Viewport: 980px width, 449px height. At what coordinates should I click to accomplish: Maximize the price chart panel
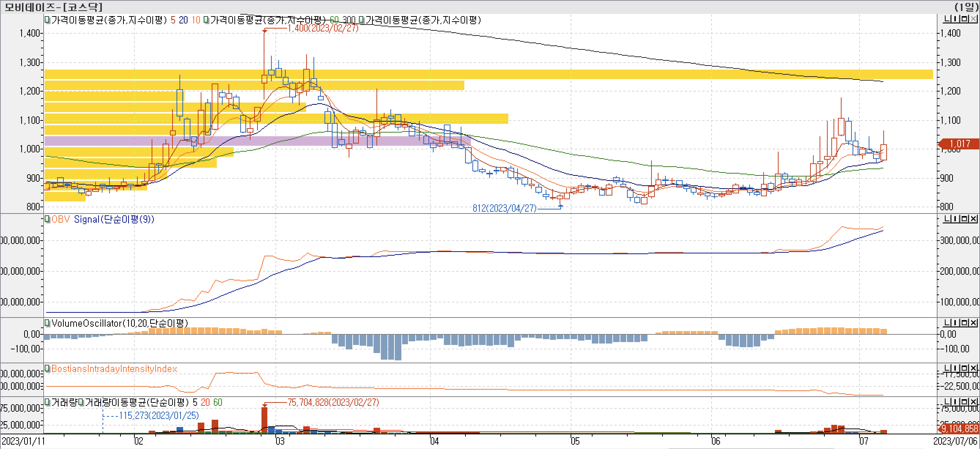[x=964, y=19]
